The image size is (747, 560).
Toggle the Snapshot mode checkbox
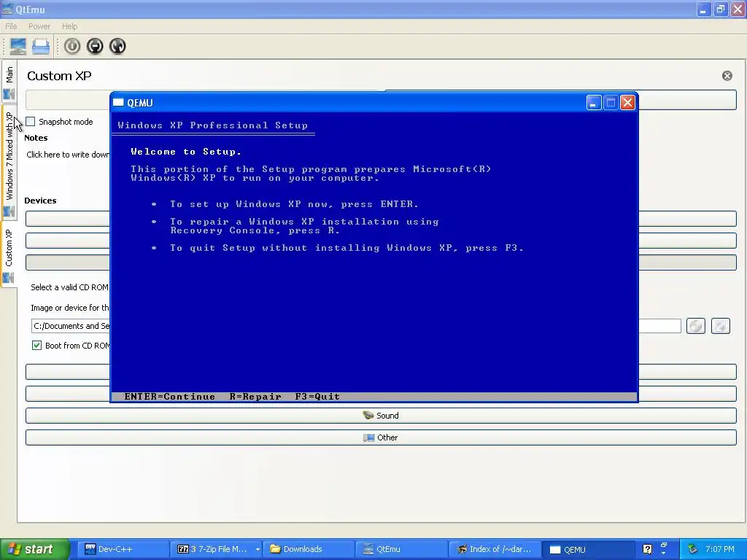pyautogui.click(x=31, y=122)
